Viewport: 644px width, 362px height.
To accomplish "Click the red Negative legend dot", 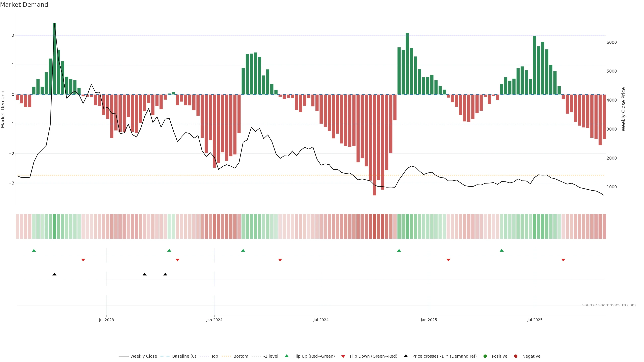I will tap(516, 356).
